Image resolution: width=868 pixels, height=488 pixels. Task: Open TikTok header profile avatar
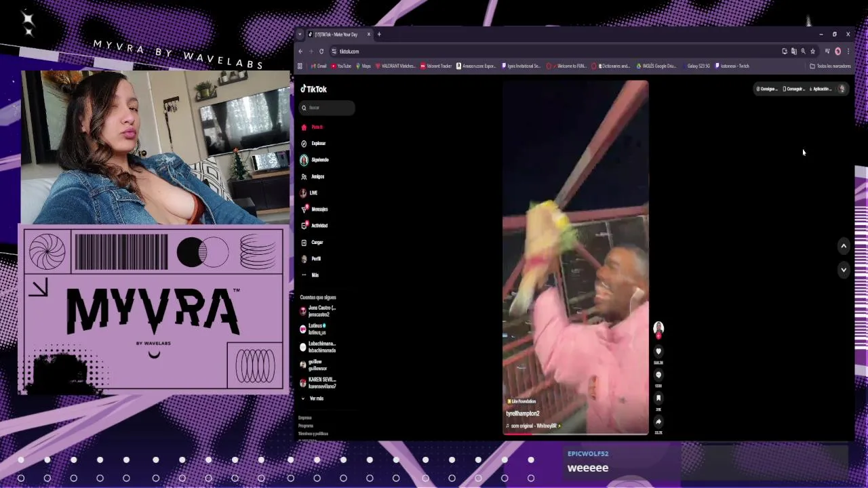click(842, 89)
